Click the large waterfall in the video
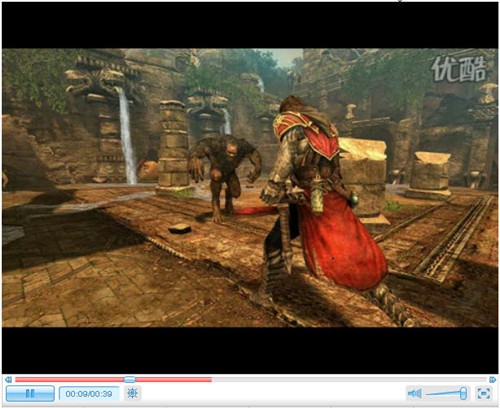 (x=127, y=135)
